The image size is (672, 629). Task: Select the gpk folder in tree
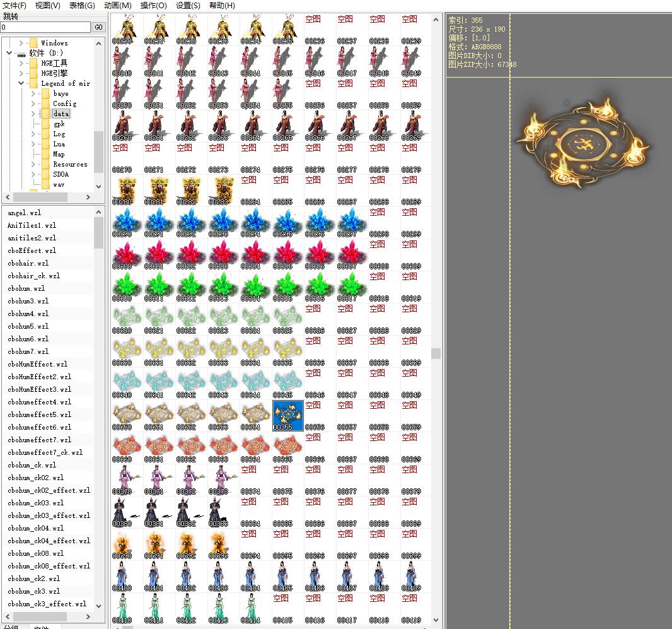click(x=59, y=124)
